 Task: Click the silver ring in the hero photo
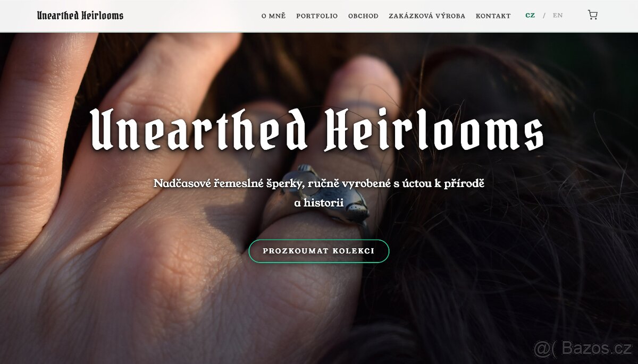pyautogui.click(x=325, y=194)
